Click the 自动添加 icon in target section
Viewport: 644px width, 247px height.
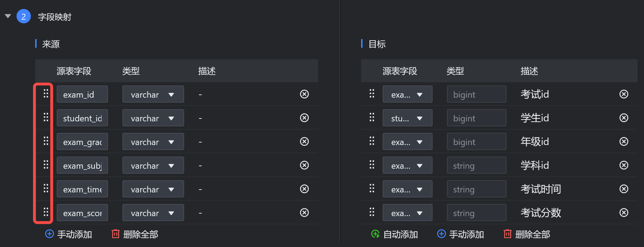375,234
